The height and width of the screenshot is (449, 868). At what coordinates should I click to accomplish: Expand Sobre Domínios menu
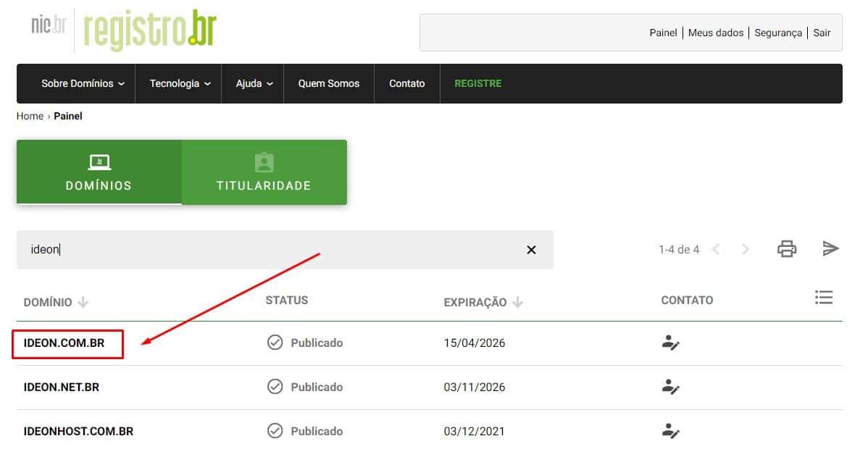click(83, 83)
